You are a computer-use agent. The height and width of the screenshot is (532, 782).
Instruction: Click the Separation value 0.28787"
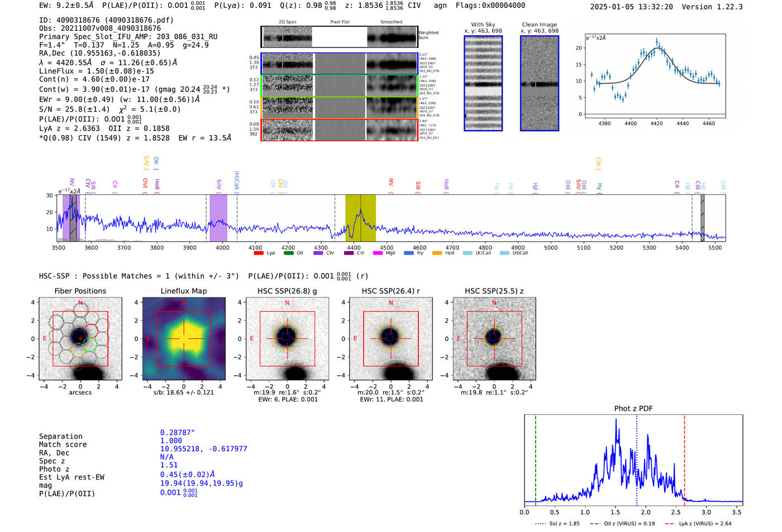pos(178,433)
